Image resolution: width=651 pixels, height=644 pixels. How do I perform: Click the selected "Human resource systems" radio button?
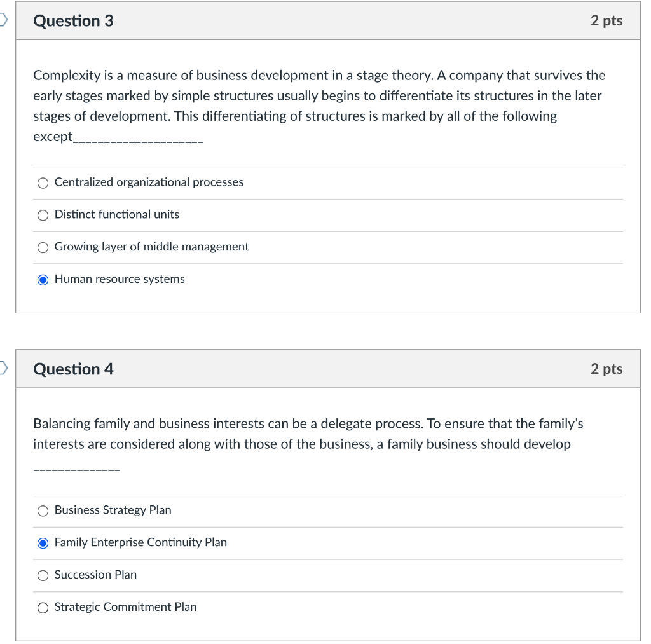tap(43, 279)
